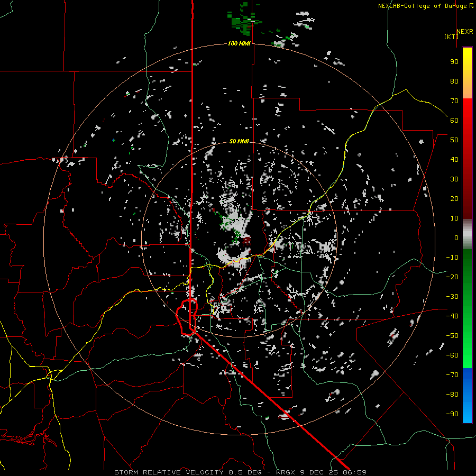Click the -70 value on velocity scale
The image size is (476, 476).
(452, 375)
